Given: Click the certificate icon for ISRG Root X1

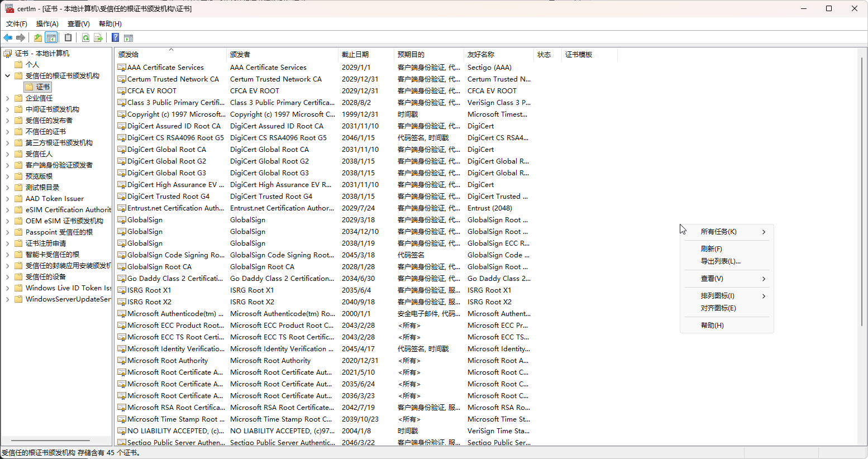Looking at the screenshot, I should coord(122,290).
